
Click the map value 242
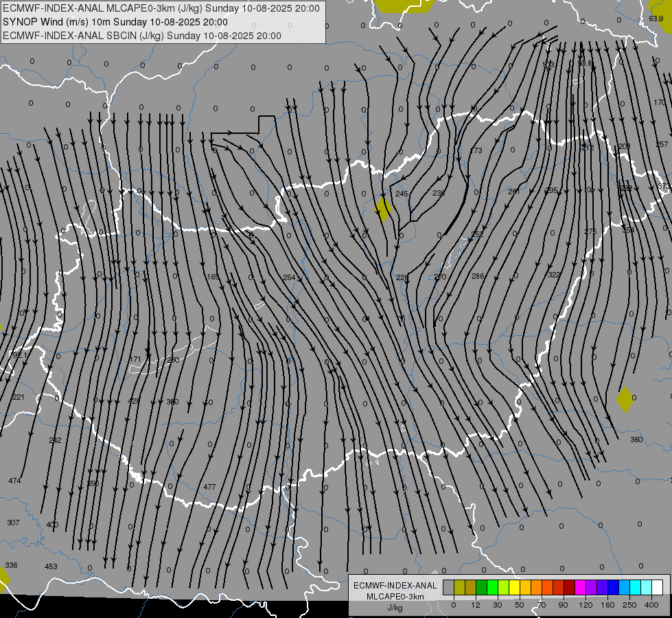tap(56, 440)
